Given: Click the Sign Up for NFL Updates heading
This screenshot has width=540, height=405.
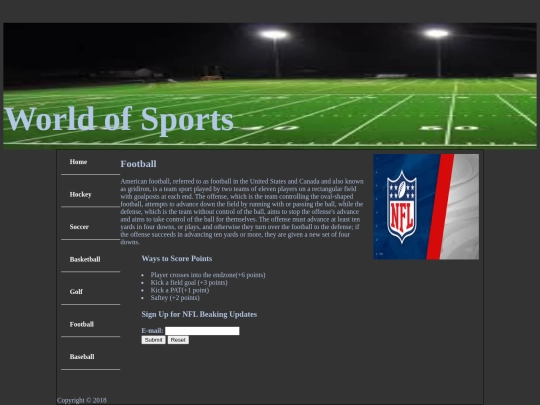Looking at the screenshot, I should [199, 314].
